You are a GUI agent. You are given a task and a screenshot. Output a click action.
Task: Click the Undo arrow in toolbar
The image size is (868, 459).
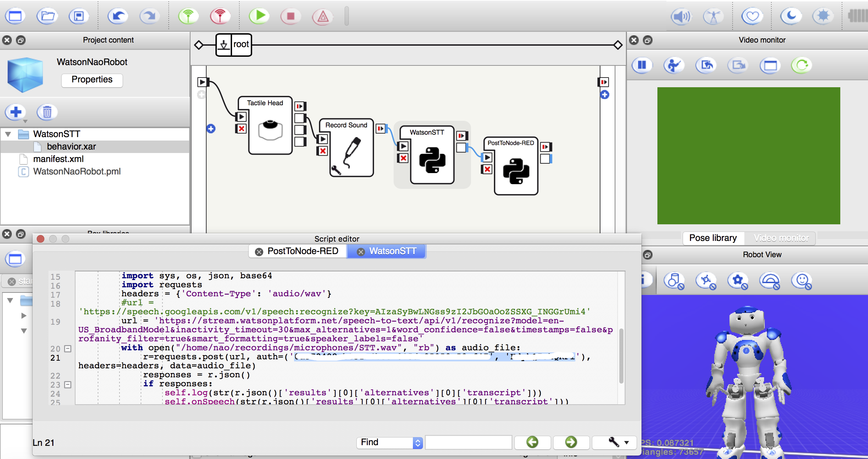tap(118, 16)
